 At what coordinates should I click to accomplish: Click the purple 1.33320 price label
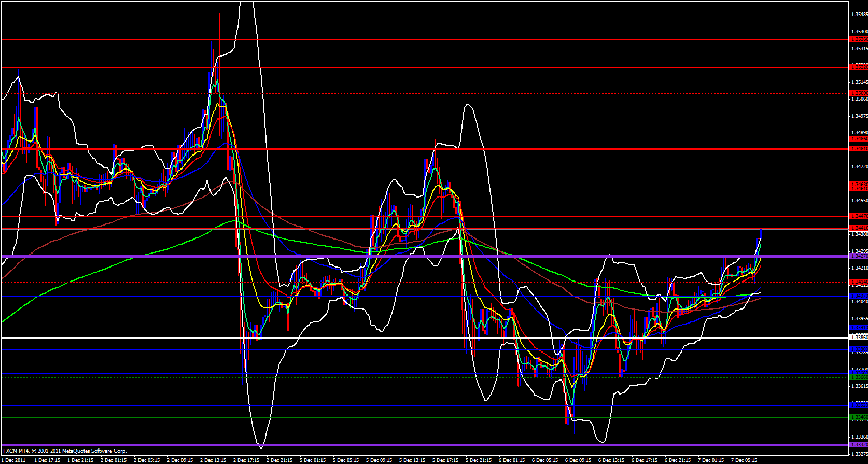(858, 445)
